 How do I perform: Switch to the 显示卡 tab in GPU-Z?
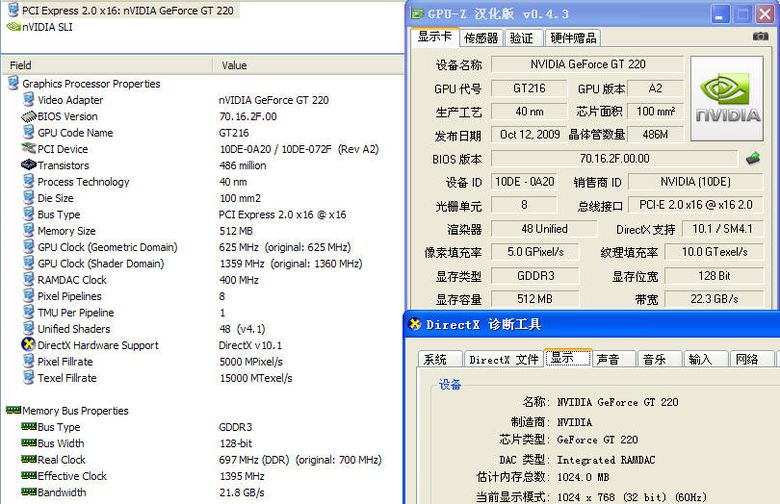click(x=434, y=37)
